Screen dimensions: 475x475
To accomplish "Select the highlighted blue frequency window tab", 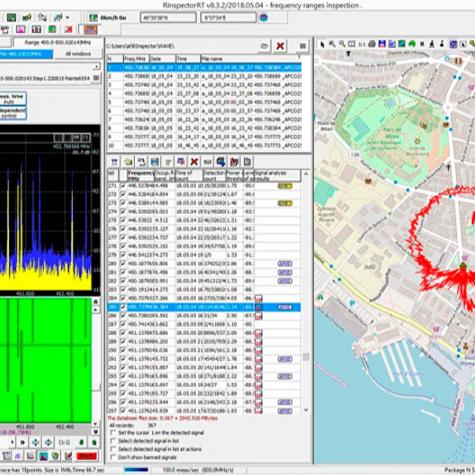I will pos(26,54).
